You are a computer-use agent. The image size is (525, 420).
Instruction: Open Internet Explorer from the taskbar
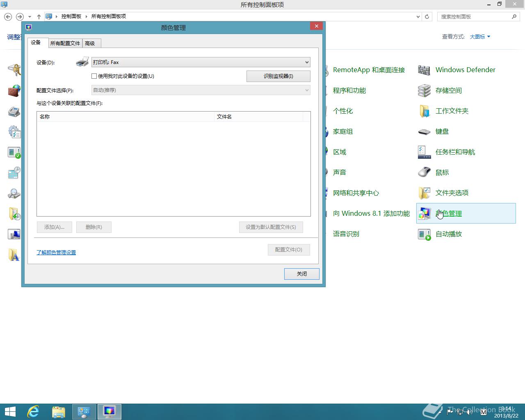tap(33, 411)
